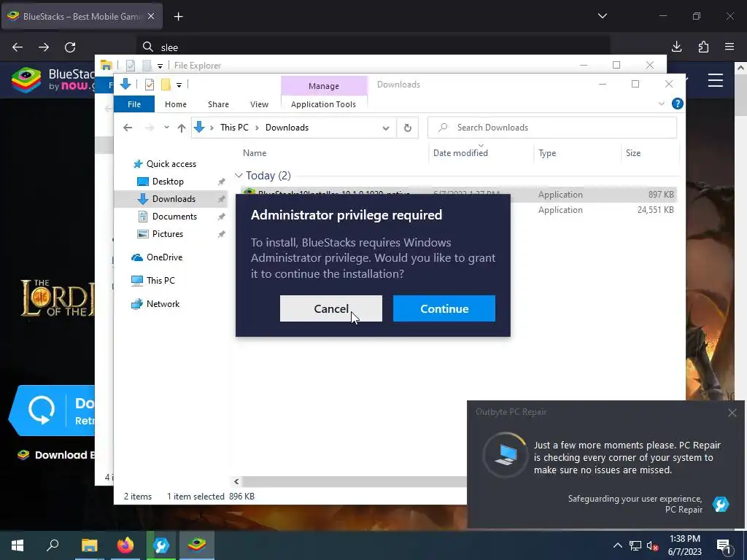Click Continue in the administrator privilege dialog
747x560 pixels.
pyautogui.click(x=444, y=308)
